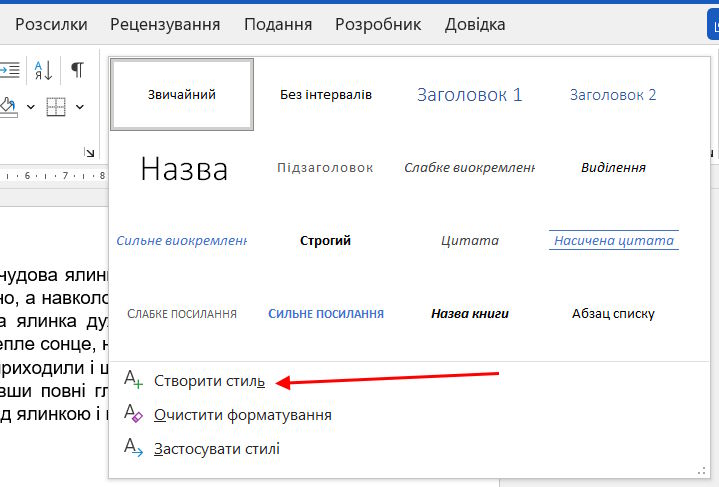Open the borders dropdown arrow
This screenshot has height=487, width=719.
point(80,107)
